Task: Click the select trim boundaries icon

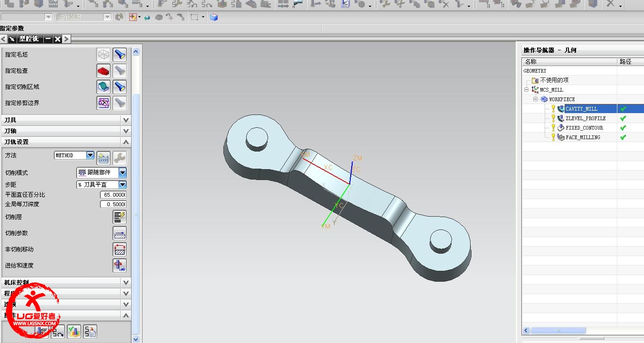Action: click(104, 103)
